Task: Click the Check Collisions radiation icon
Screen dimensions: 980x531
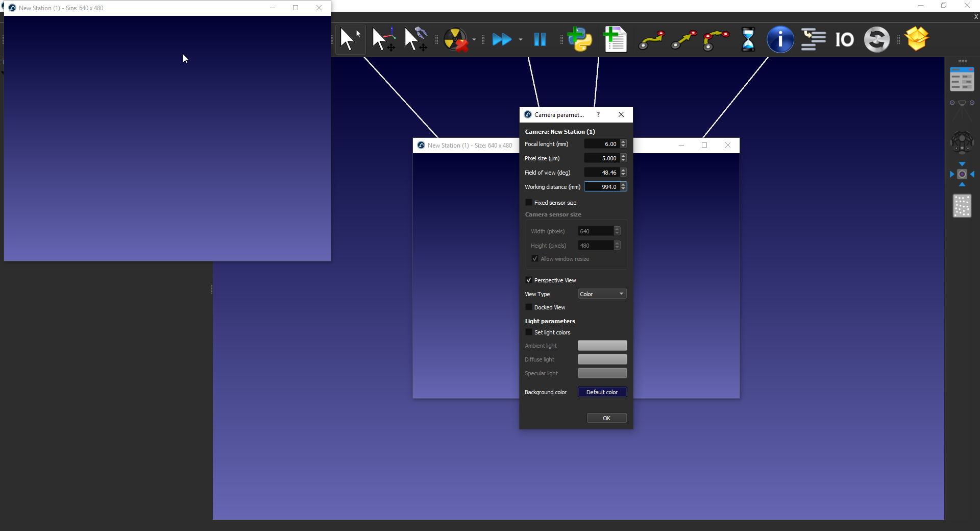Action: point(455,39)
